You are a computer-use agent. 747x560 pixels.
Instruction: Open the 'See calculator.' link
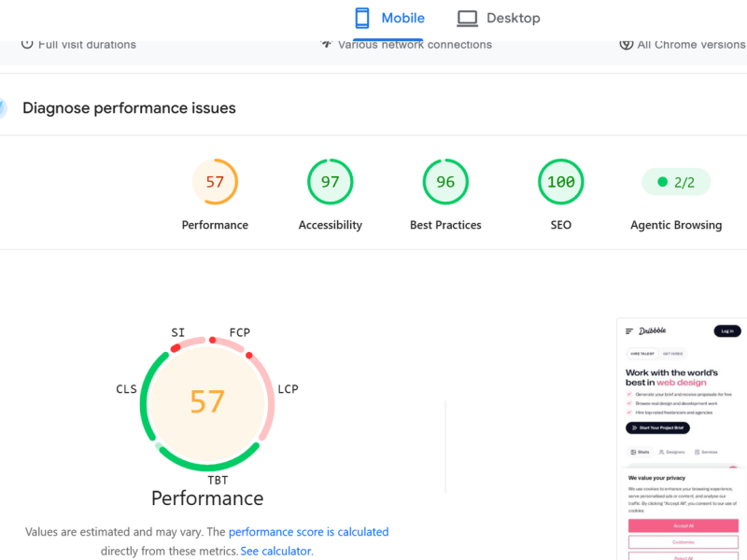click(x=276, y=551)
